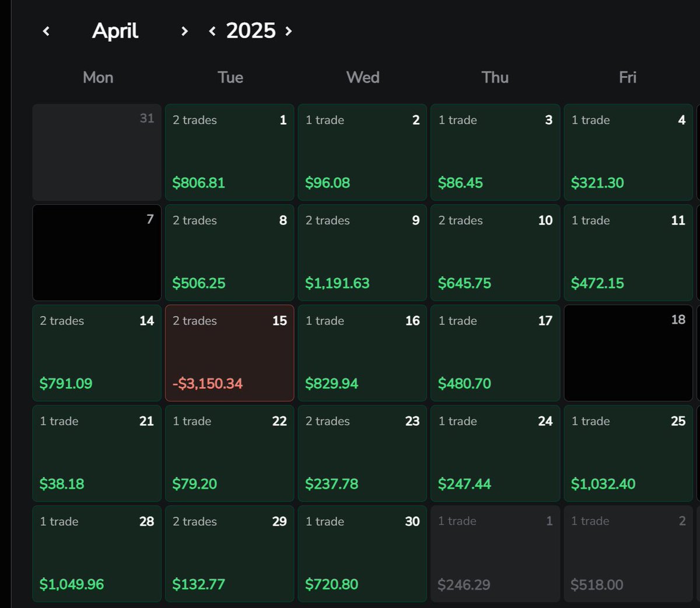This screenshot has height=608, width=700.
Task: Open April 2 cell showing $96.08
Action: tap(362, 152)
